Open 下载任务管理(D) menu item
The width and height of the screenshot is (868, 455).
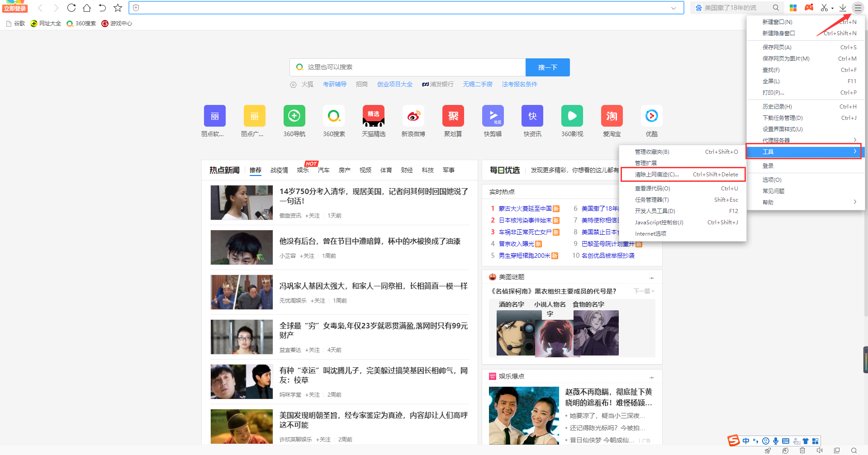coord(806,118)
